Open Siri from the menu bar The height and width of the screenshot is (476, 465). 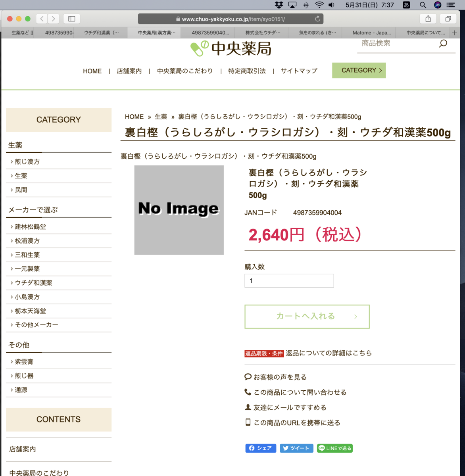pos(438,5)
